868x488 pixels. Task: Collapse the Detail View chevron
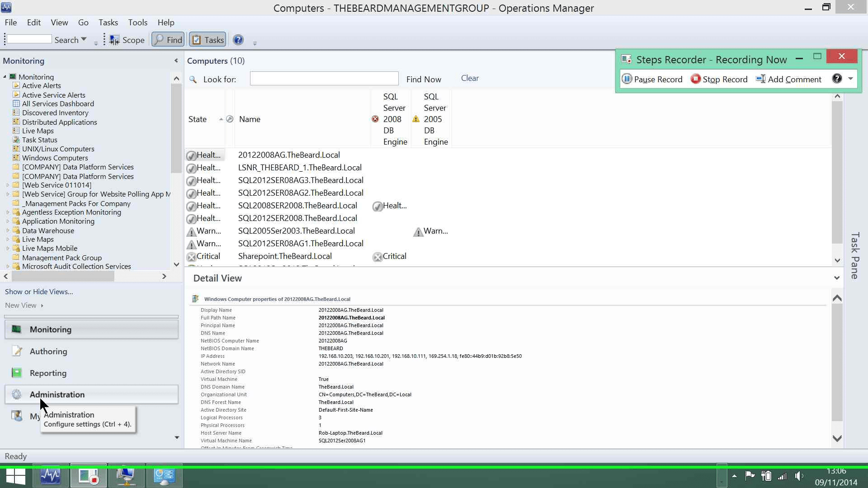click(x=837, y=278)
